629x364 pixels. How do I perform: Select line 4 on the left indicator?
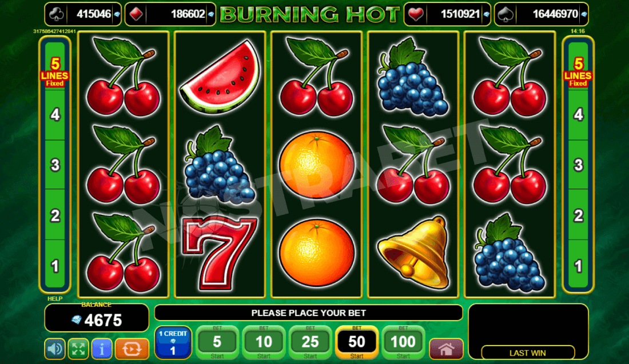[x=55, y=115]
